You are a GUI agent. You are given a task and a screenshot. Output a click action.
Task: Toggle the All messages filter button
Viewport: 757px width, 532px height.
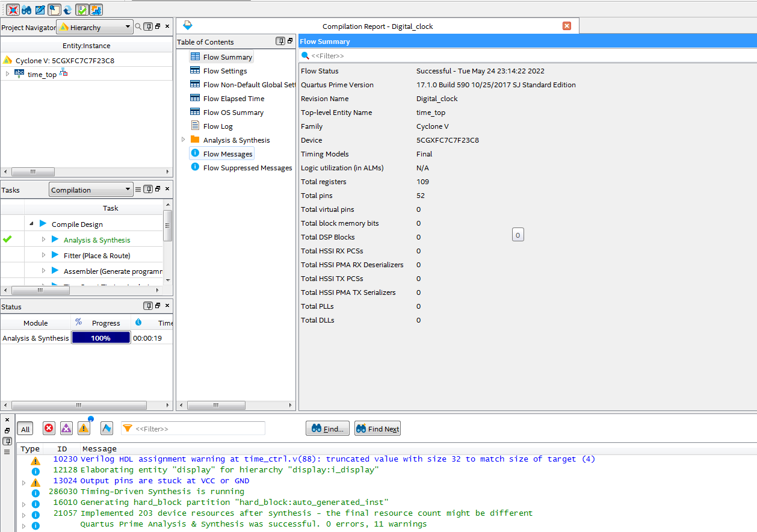pos(25,428)
